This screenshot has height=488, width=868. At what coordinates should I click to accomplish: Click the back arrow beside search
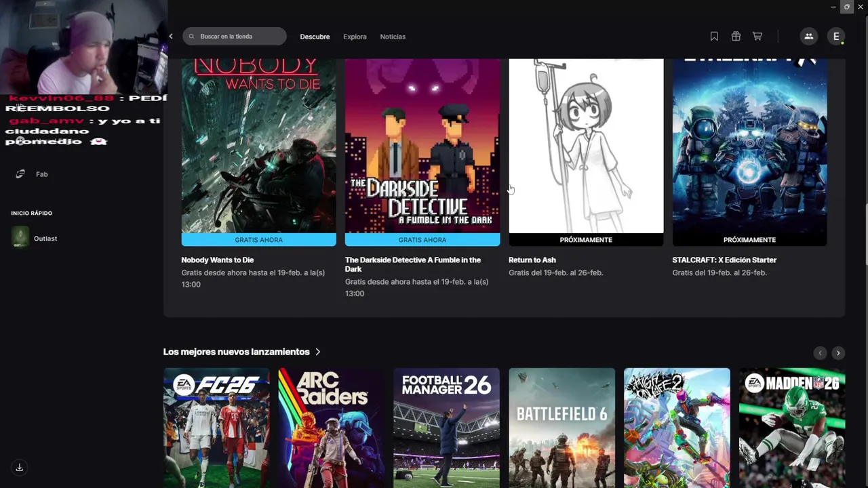tap(171, 37)
